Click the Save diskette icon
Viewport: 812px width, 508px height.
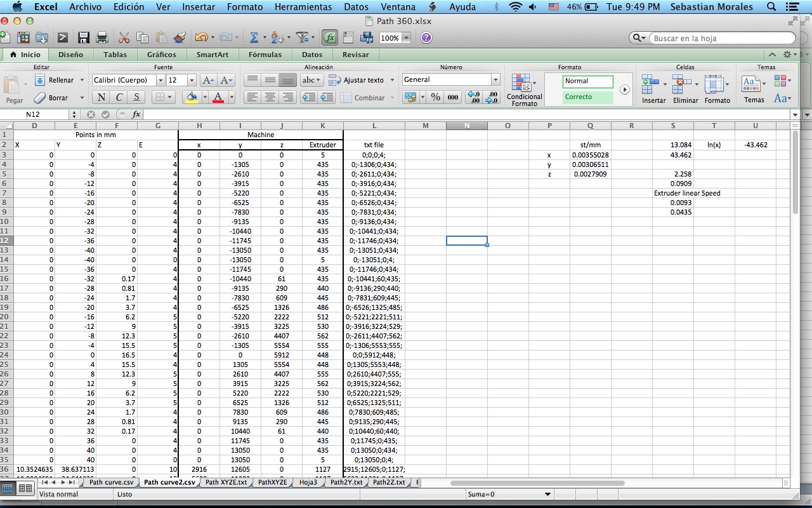tap(83, 37)
